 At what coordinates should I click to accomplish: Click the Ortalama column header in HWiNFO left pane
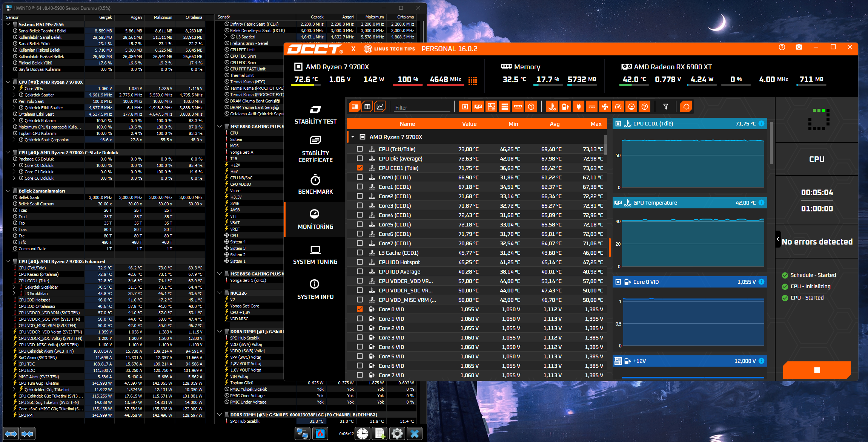[x=194, y=17]
